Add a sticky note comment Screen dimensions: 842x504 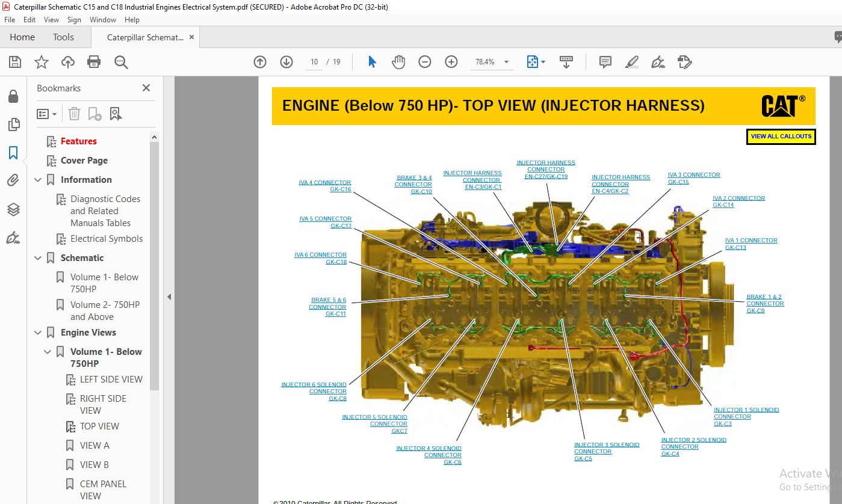[605, 62]
